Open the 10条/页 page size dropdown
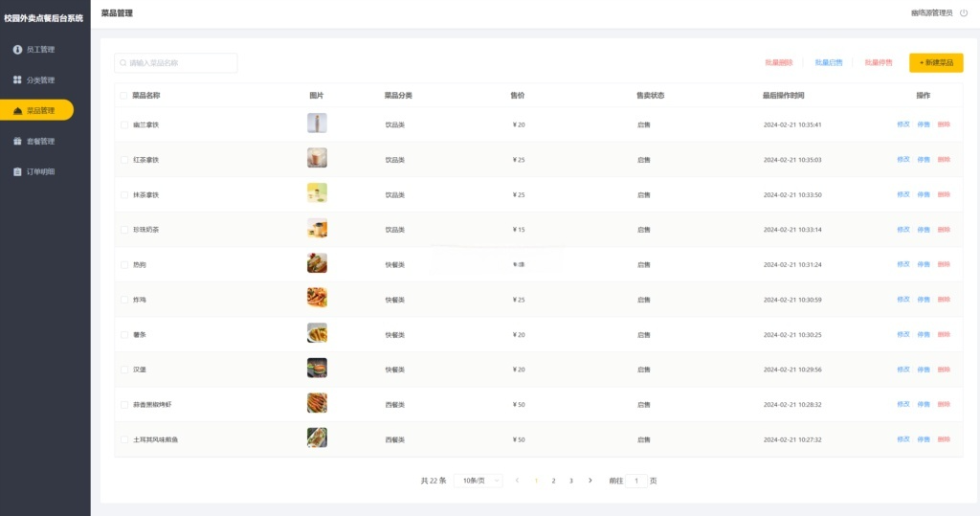Screen dimensions: 980x516 478,481
